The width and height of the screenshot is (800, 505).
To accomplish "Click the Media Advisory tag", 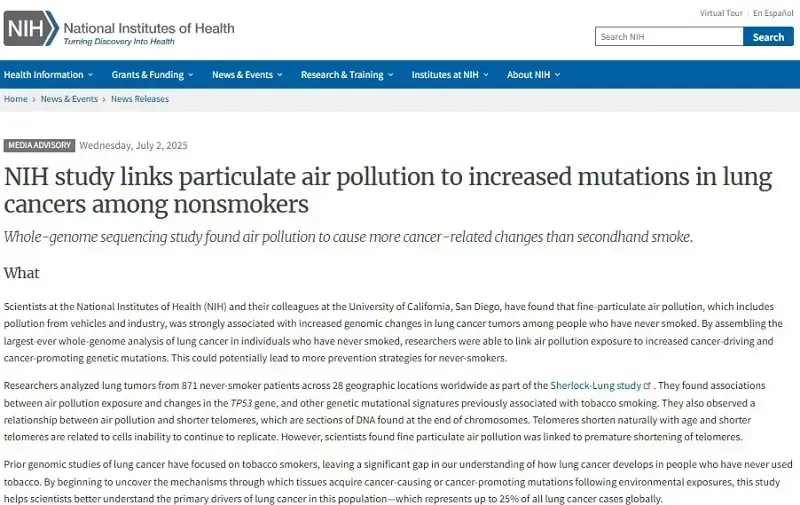I will coord(39,145).
